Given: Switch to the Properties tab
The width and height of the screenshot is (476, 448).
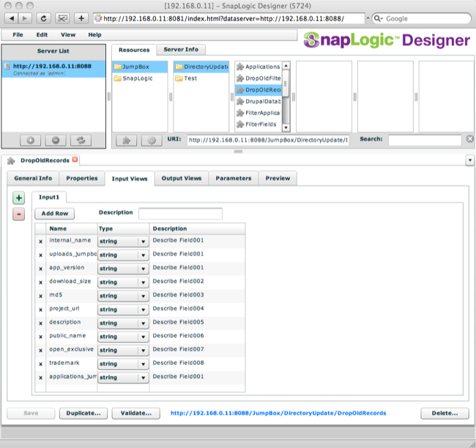Looking at the screenshot, I should [82, 179].
